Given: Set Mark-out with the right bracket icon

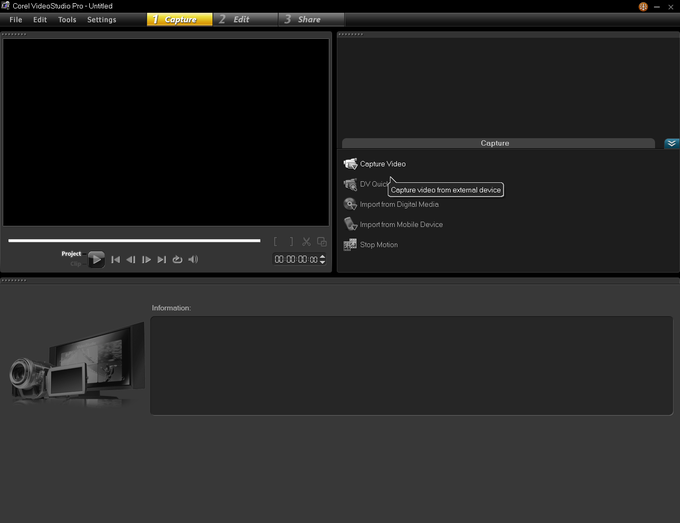Looking at the screenshot, I should pos(291,242).
